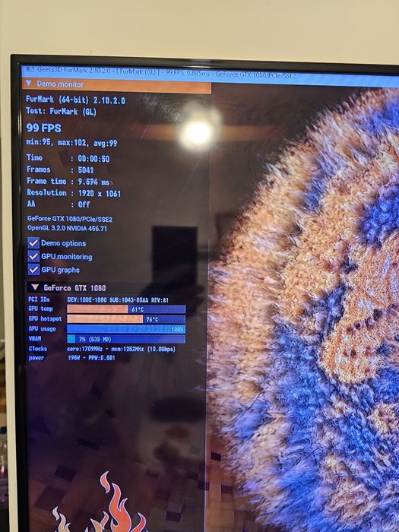Uncheck the Demo options checkbox
This screenshot has width=399, height=532.
[x=33, y=243]
